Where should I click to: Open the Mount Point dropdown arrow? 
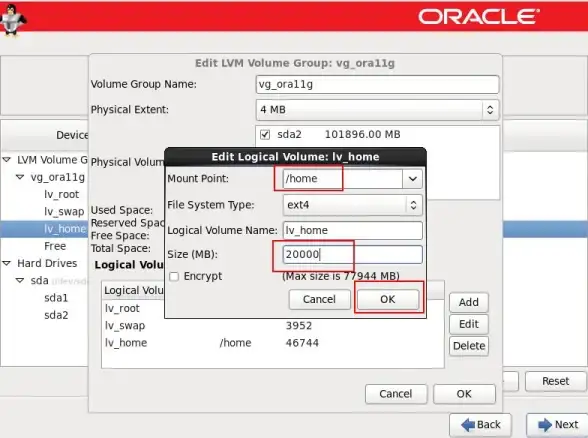click(x=412, y=179)
